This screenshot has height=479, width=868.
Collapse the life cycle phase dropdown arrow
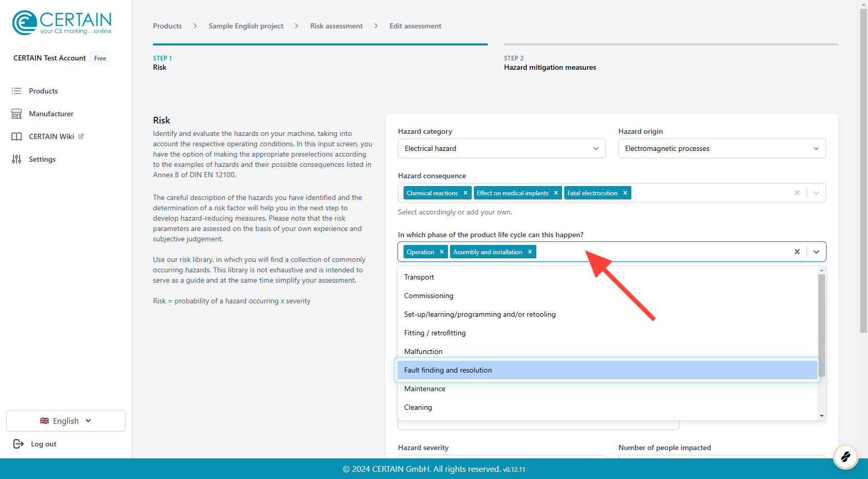pos(816,252)
